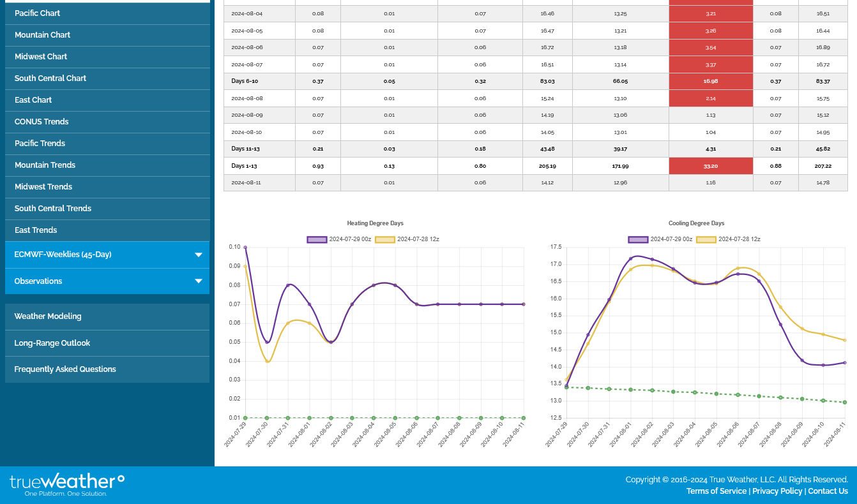This screenshot has width=857, height=504.
Task: Click the Contact Us footer link
Action: pyautogui.click(x=828, y=491)
